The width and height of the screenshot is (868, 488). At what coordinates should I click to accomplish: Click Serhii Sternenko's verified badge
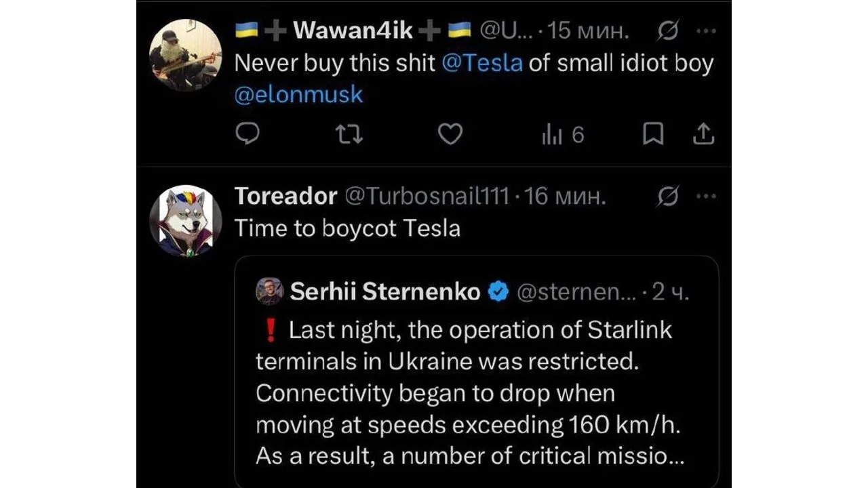click(x=499, y=292)
